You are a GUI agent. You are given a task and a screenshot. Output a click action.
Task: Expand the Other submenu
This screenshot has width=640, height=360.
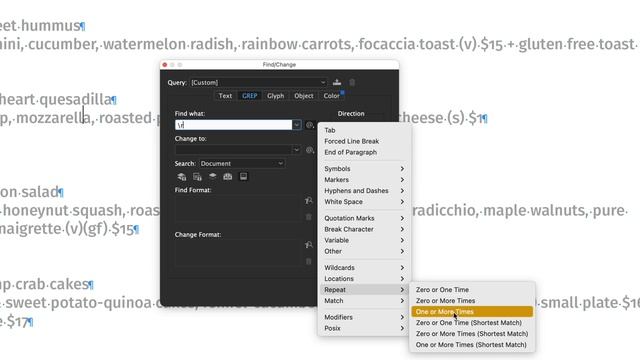tap(364, 251)
